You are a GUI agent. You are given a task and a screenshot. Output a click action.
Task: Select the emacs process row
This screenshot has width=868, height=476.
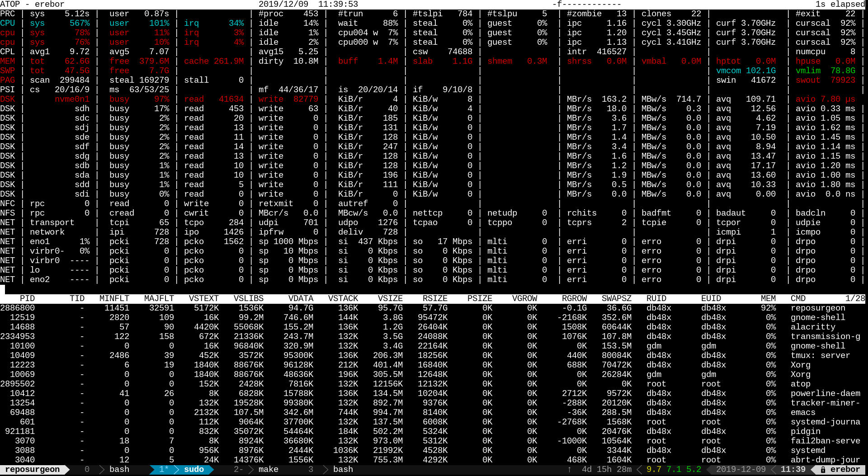pos(433,413)
